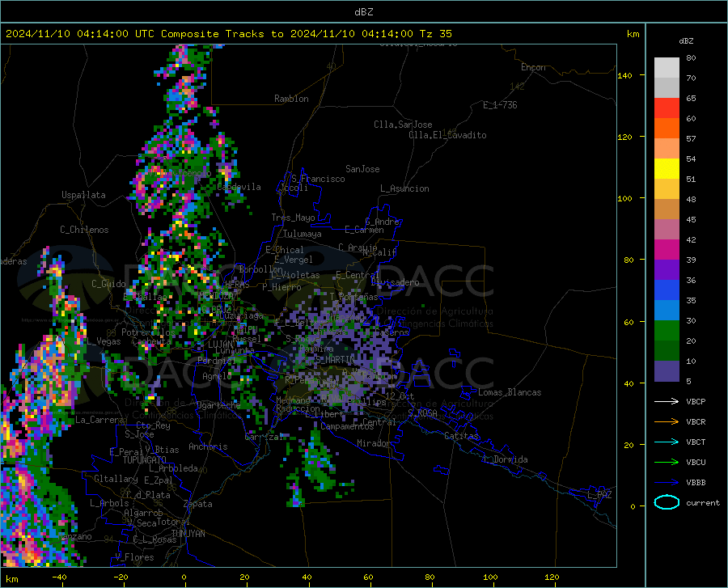Viewport: 728px width, 588px height.
Task: Click the yellow 51 dBZ color swatch
Action: (667, 169)
